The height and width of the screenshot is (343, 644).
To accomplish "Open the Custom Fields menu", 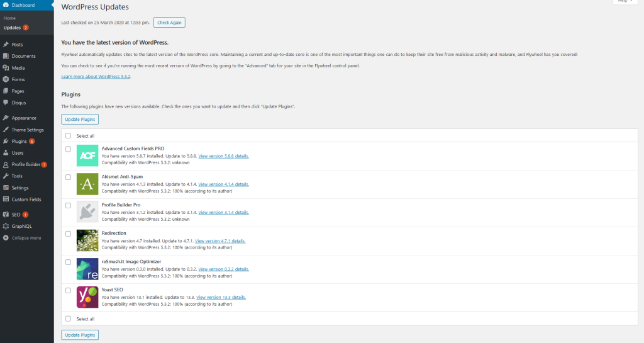I will (x=26, y=200).
